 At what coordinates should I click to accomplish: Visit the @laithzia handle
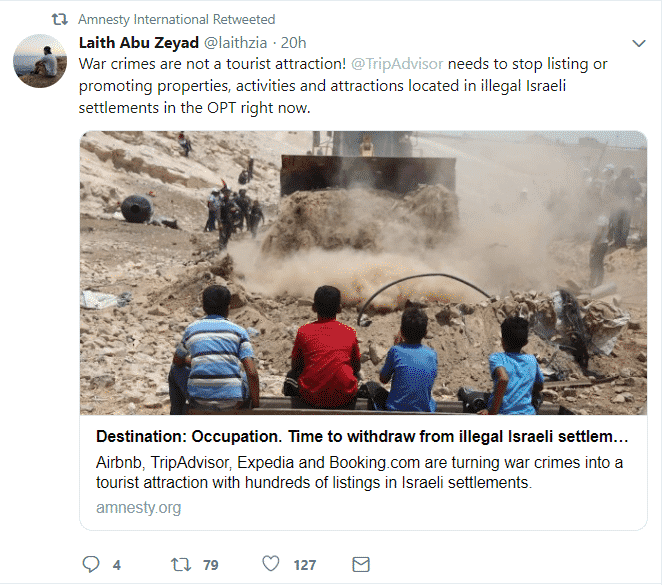(236, 43)
